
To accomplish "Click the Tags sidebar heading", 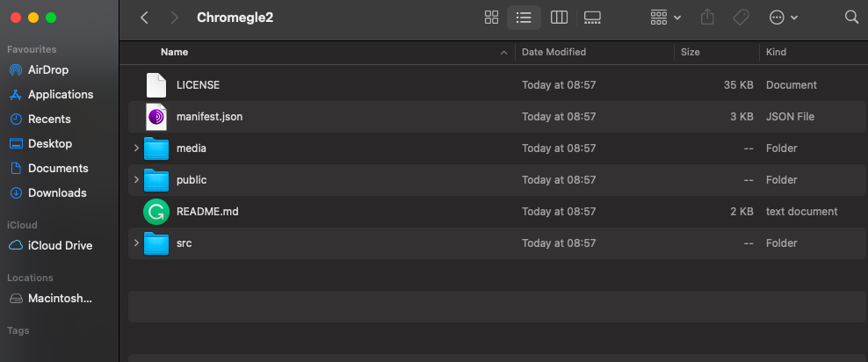I will tap(18, 330).
